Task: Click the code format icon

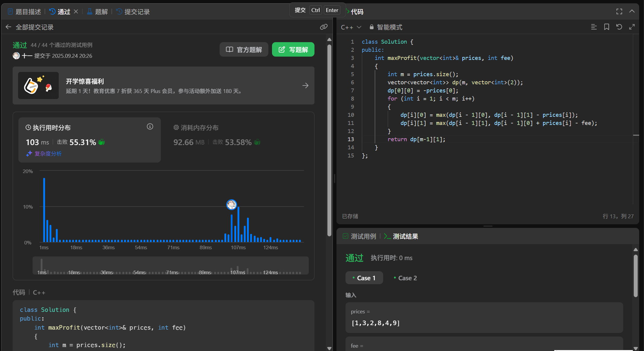Action: point(594,27)
